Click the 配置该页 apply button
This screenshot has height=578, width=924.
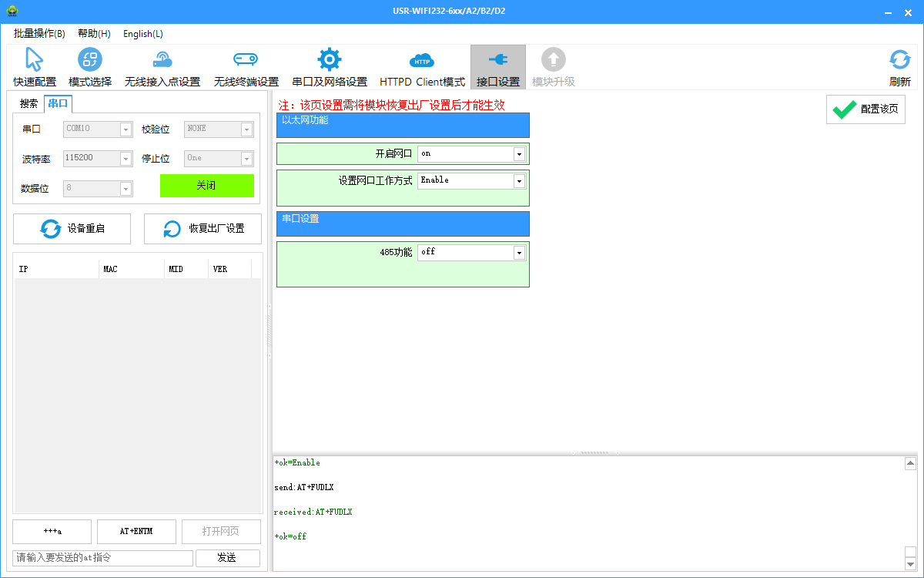[865, 109]
